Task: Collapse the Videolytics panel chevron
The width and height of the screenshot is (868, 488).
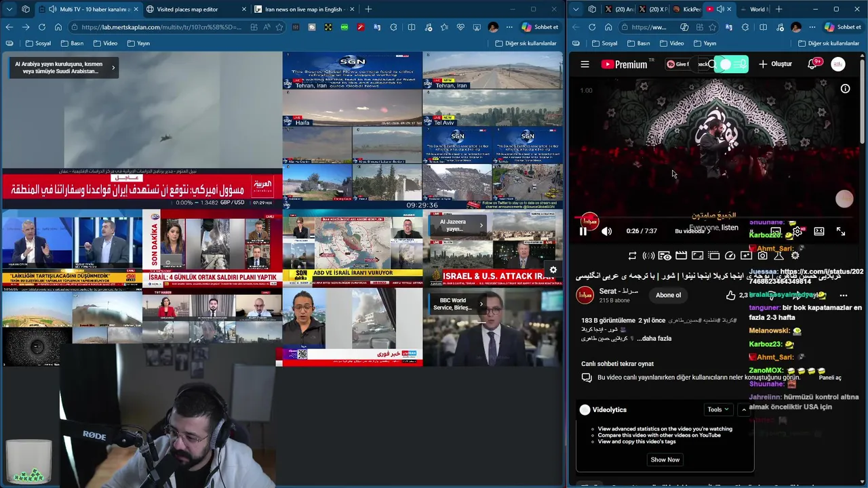Action: pyautogui.click(x=744, y=409)
